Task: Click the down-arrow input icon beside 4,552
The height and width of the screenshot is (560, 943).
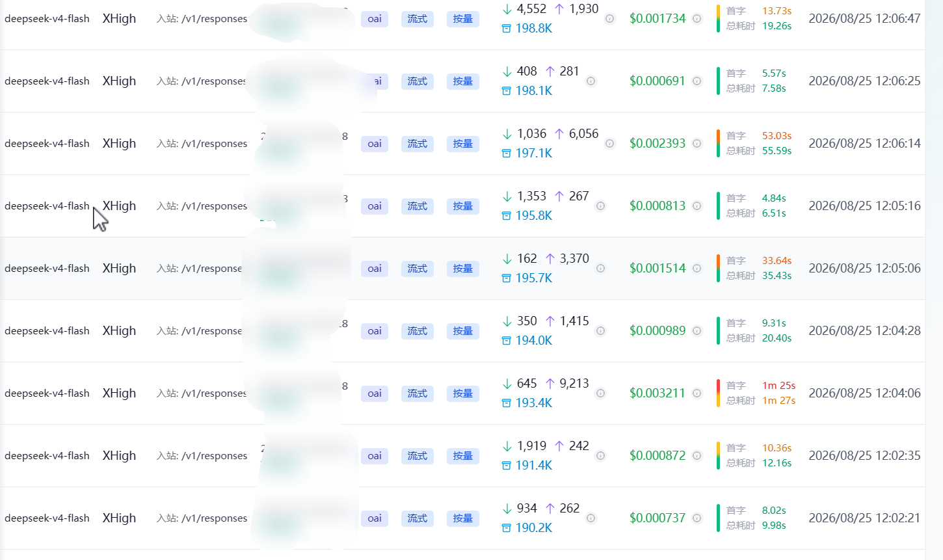Action: (507, 9)
